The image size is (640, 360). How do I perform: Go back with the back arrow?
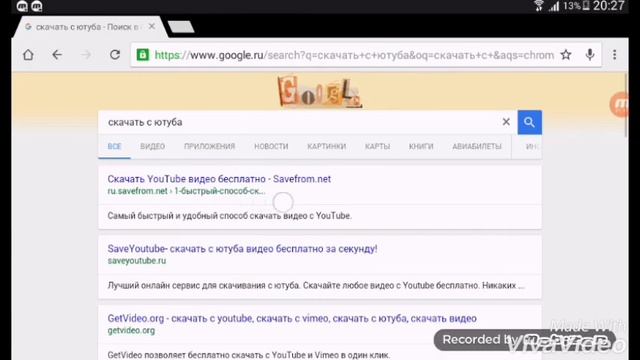[57, 55]
